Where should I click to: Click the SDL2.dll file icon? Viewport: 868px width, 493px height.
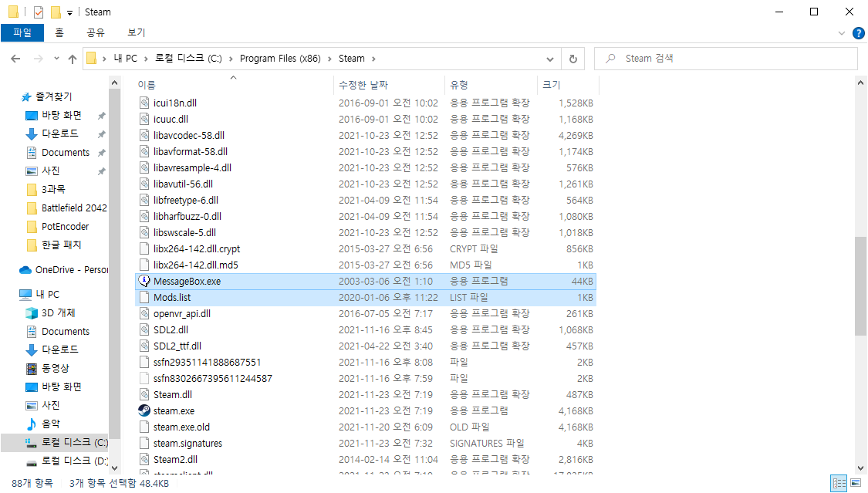click(144, 329)
